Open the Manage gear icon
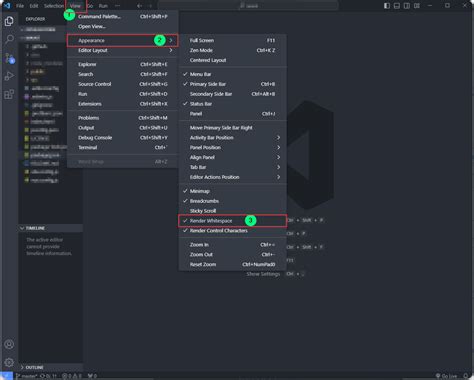474x380 pixels. click(x=9, y=362)
